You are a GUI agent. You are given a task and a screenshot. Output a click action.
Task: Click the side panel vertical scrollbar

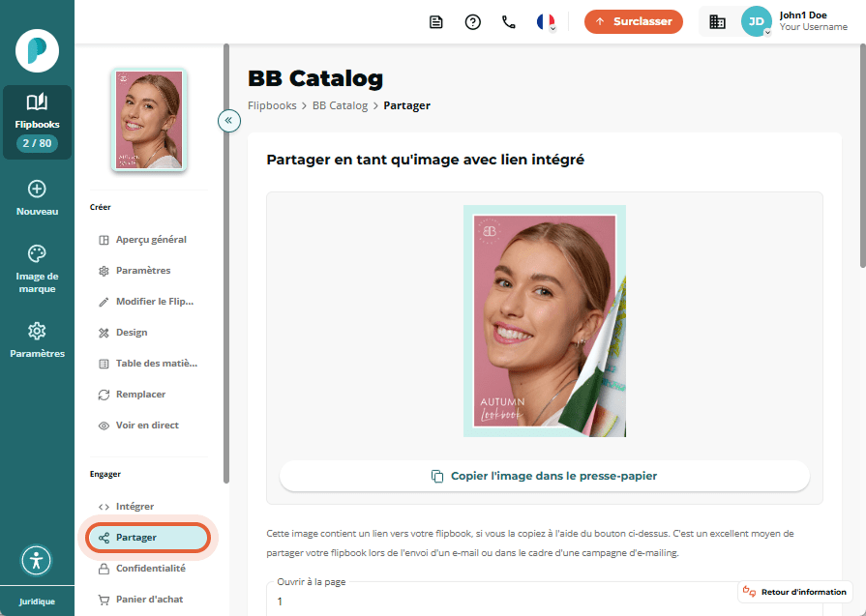point(225,264)
